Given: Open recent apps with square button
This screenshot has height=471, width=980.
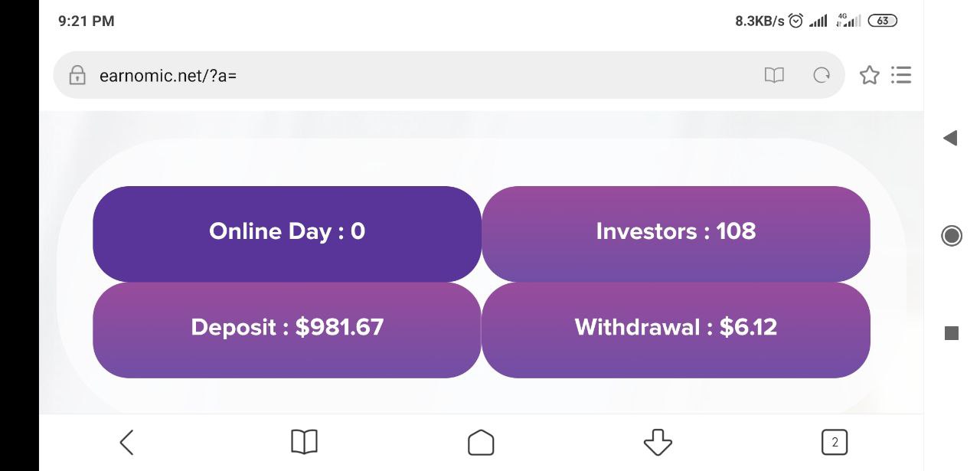Looking at the screenshot, I should tap(951, 333).
